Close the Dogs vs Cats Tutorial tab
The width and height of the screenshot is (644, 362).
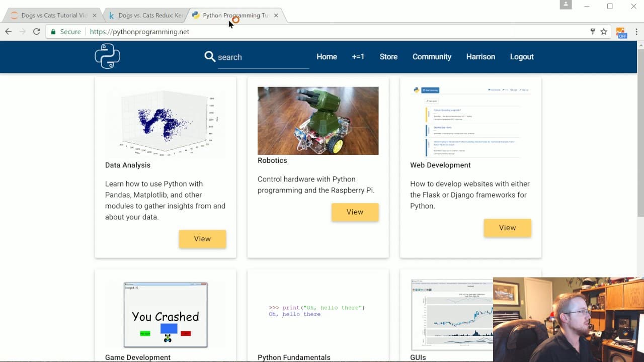[x=95, y=16]
